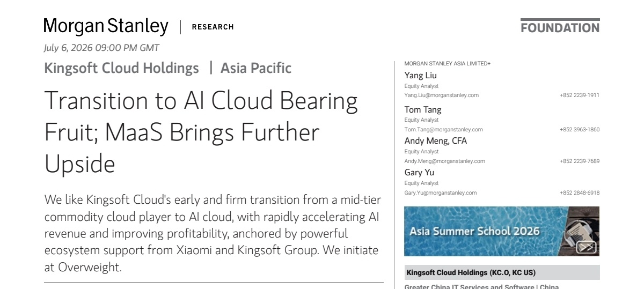Select analyst name Yang Liu
Screen dimensions: 644x289
[x=420, y=76]
